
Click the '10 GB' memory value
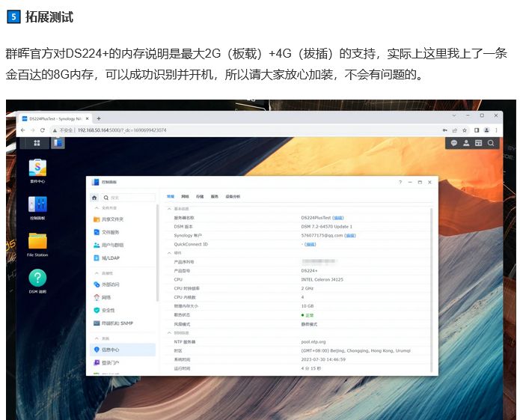(307, 306)
